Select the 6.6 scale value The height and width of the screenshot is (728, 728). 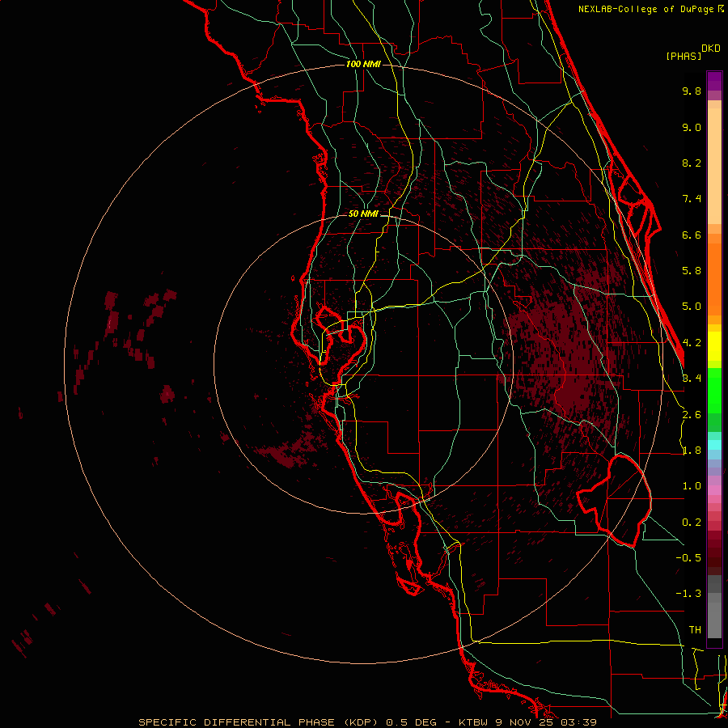point(692,235)
